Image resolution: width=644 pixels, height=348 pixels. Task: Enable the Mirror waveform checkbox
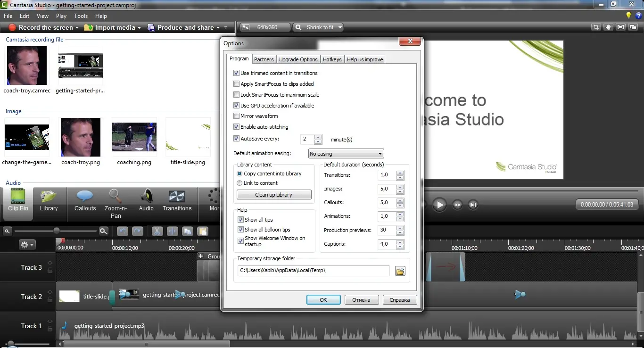point(237,116)
